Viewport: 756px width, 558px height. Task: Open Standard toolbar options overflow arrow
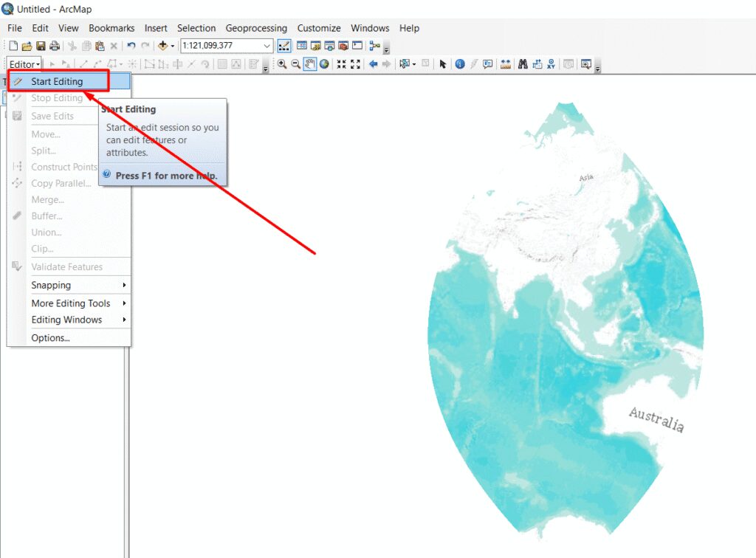click(x=387, y=49)
